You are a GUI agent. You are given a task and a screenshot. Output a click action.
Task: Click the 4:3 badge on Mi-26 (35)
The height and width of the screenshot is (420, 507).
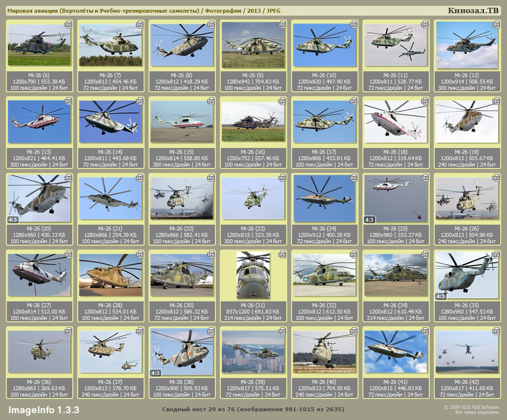[x=441, y=296]
